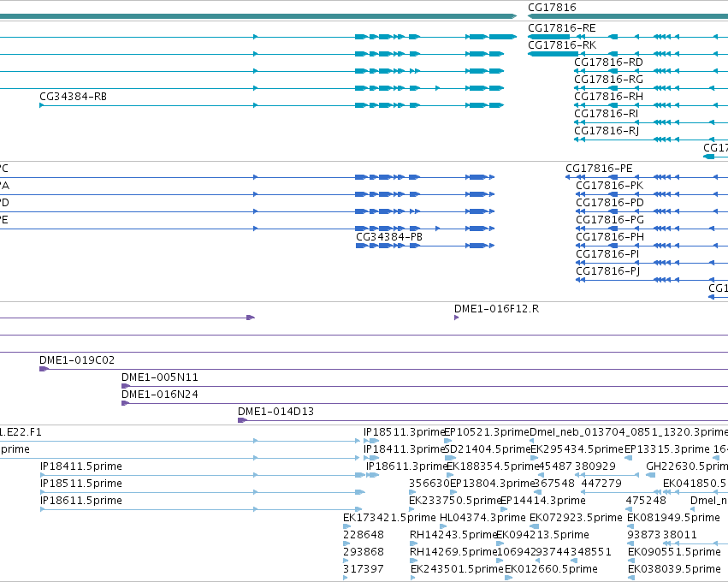Click the DME1-016N24 clone label
The height and width of the screenshot is (582, 728).
pyautogui.click(x=160, y=395)
